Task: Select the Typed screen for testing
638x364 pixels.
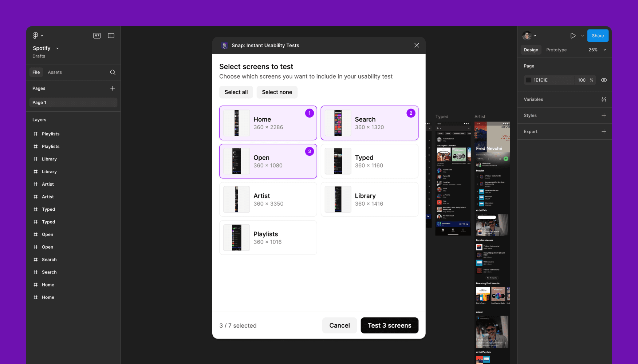Action: click(x=369, y=161)
